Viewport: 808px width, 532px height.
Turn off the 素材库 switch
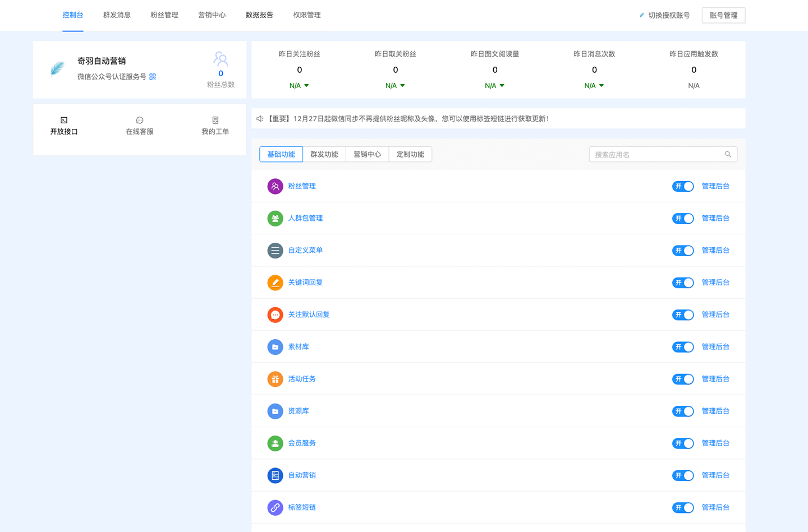point(683,347)
